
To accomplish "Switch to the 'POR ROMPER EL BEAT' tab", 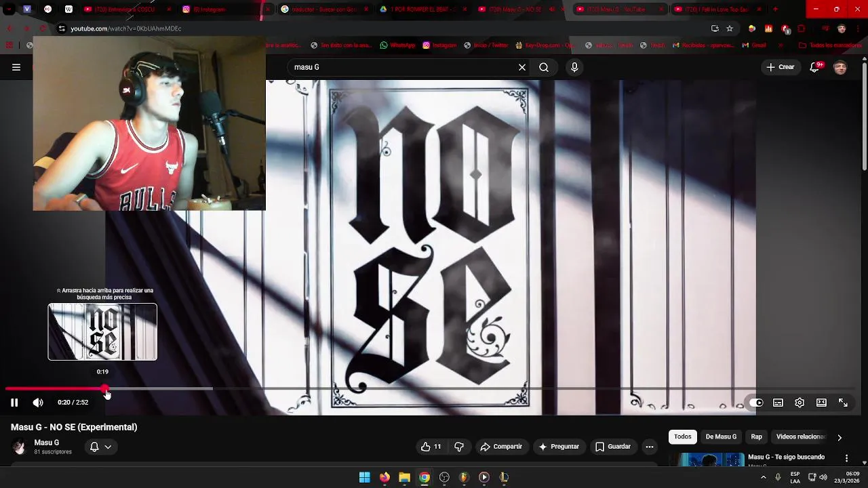I will 422,9.
